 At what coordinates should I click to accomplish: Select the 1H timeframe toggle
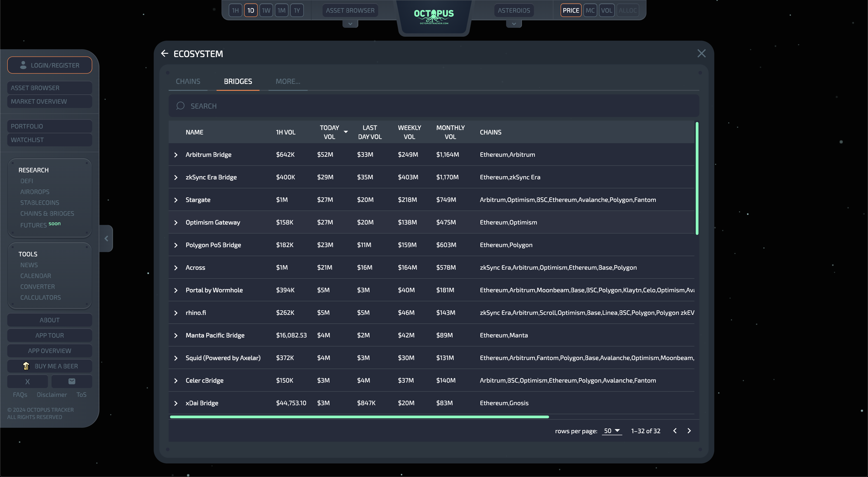[x=235, y=10]
